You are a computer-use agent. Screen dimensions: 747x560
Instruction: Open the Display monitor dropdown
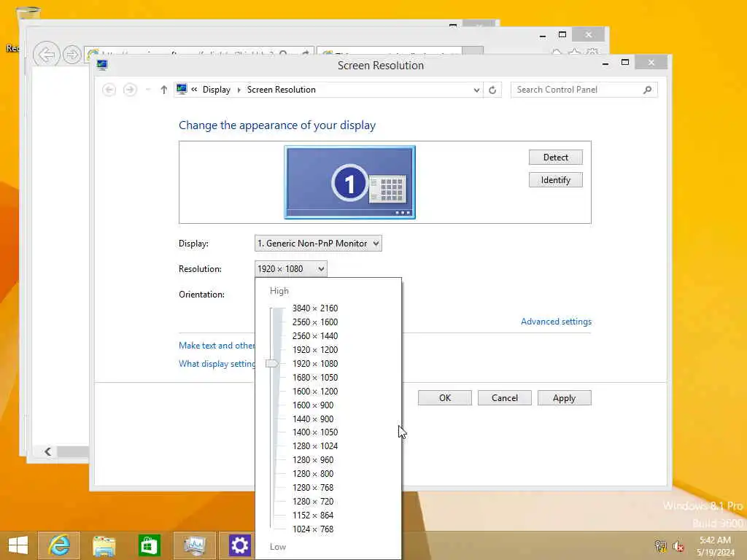tap(318, 244)
